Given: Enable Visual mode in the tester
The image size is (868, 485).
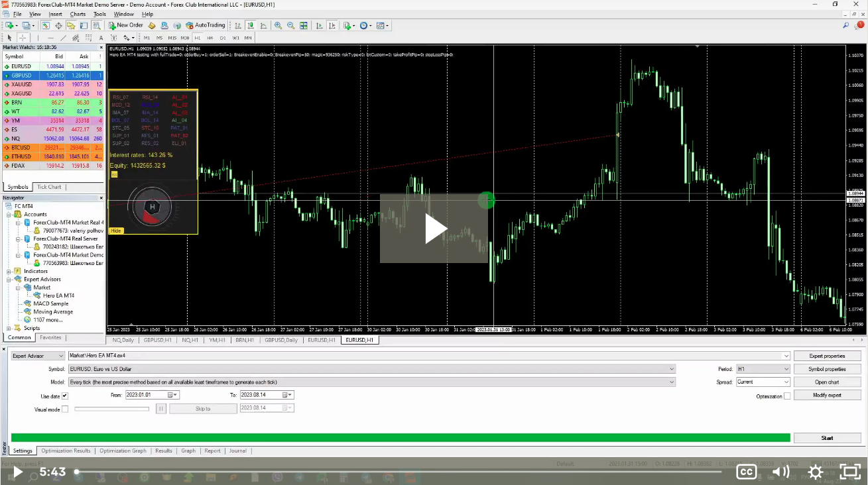Looking at the screenshot, I should [66, 408].
